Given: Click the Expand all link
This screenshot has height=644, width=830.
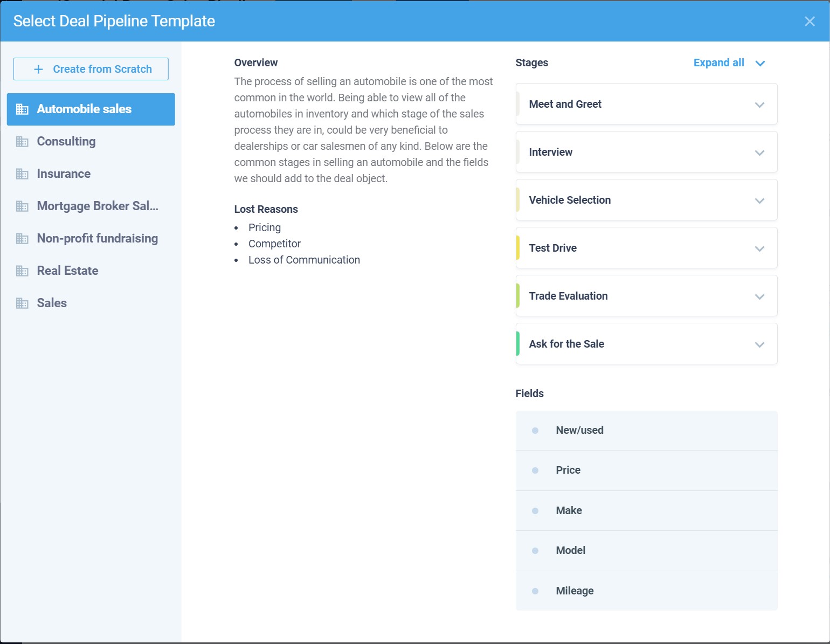Looking at the screenshot, I should tap(718, 63).
